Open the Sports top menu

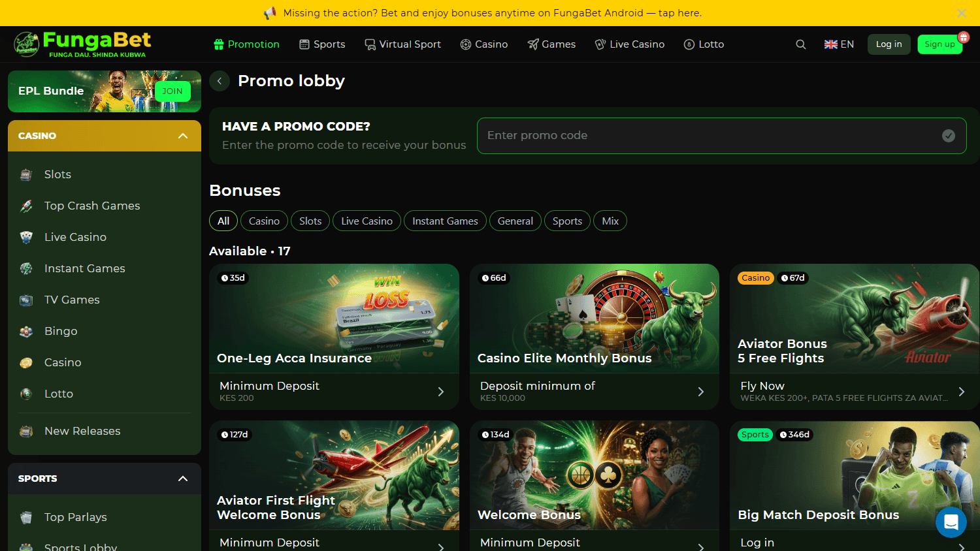[322, 44]
